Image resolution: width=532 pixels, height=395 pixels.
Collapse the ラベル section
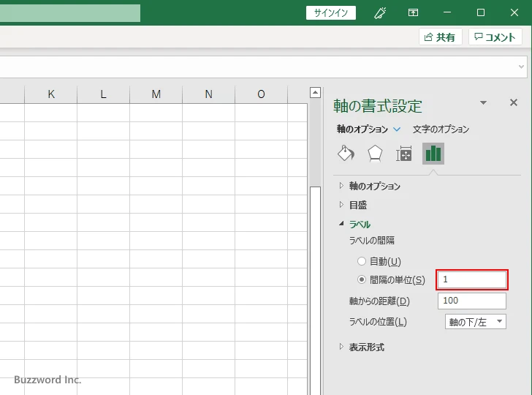pyautogui.click(x=342, y=224)
